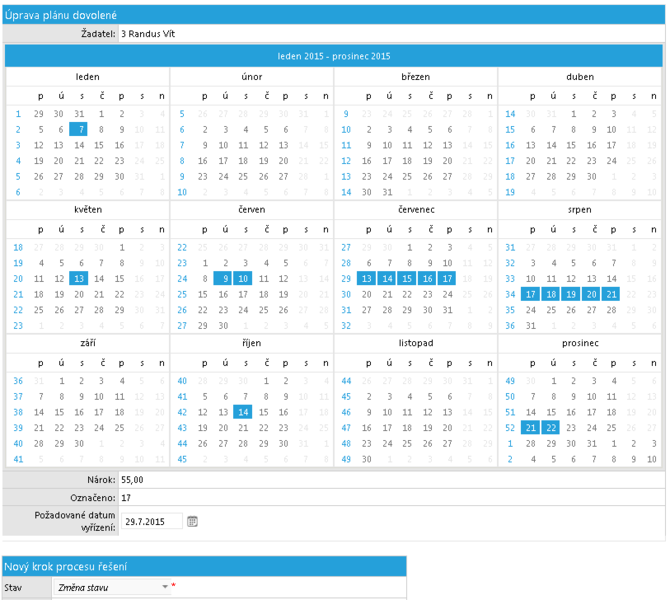This screenshot has height=600, width=670.
Task: Click the červenec month heading
Action: pyautogui.click(x=416, y=209)
